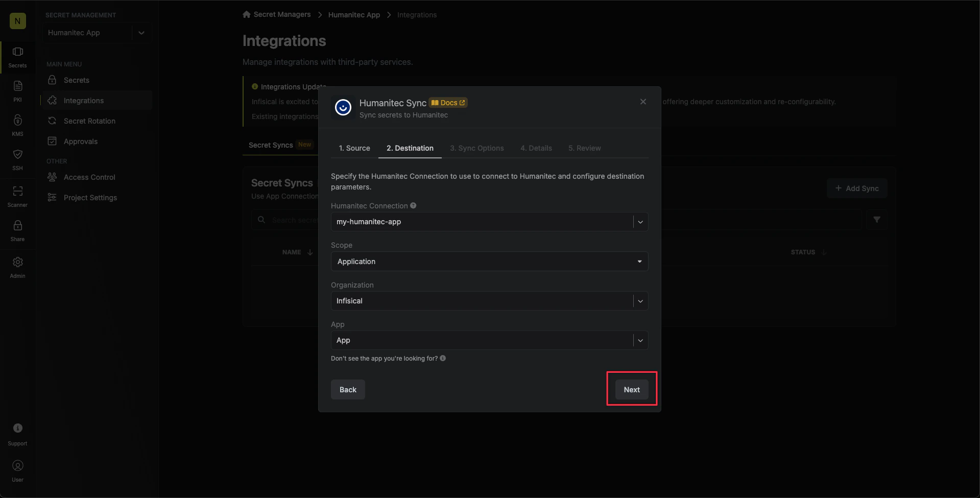This screenshot has height=498, width=980.
Task: Click the Back button
Action: tap(348, 389)
